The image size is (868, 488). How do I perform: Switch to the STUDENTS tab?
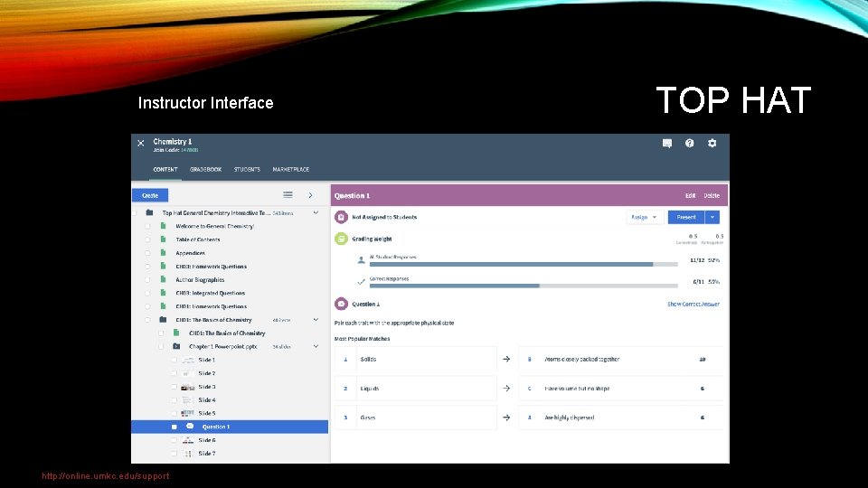(247, 169)
